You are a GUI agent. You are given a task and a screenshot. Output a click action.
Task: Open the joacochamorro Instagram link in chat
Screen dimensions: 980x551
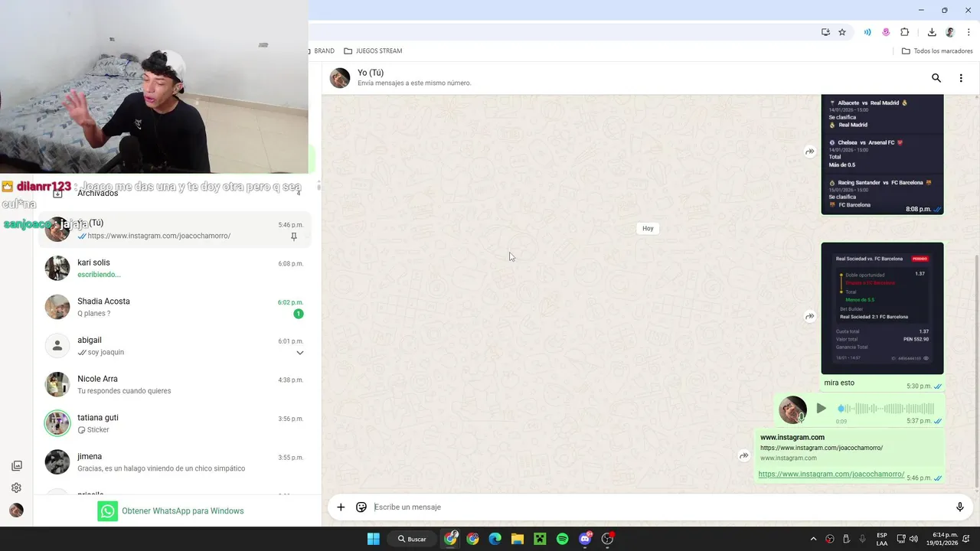[831, 474]
